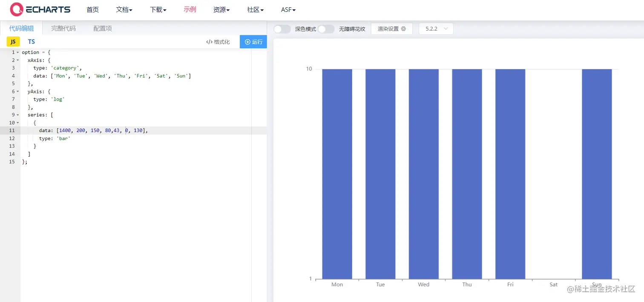
Task: Switch to the 代码编辑 tab
Action: [21, 28]
